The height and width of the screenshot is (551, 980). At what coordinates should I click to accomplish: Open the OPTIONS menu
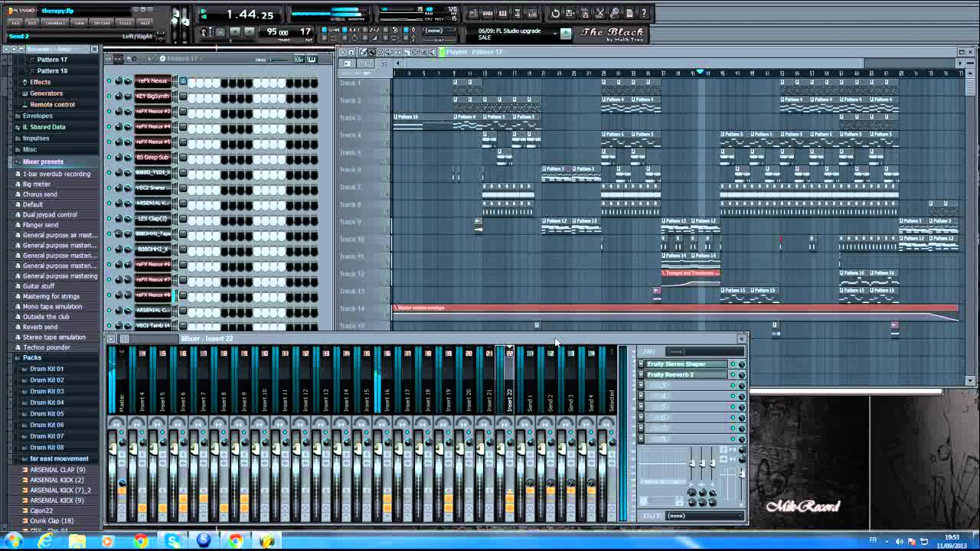pyautogui.click(x=102, y=23)
